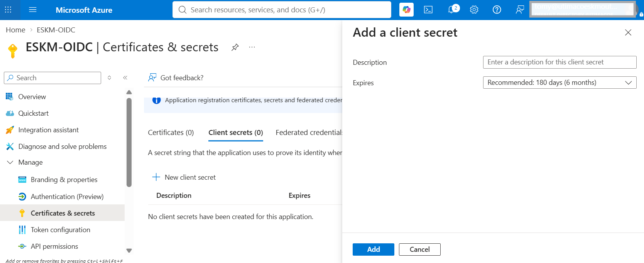Image resolution: width=644 pixels, height=263 pixels.
Task: Pin this blade with the pin icon
Action: click(x=235, y=47)
